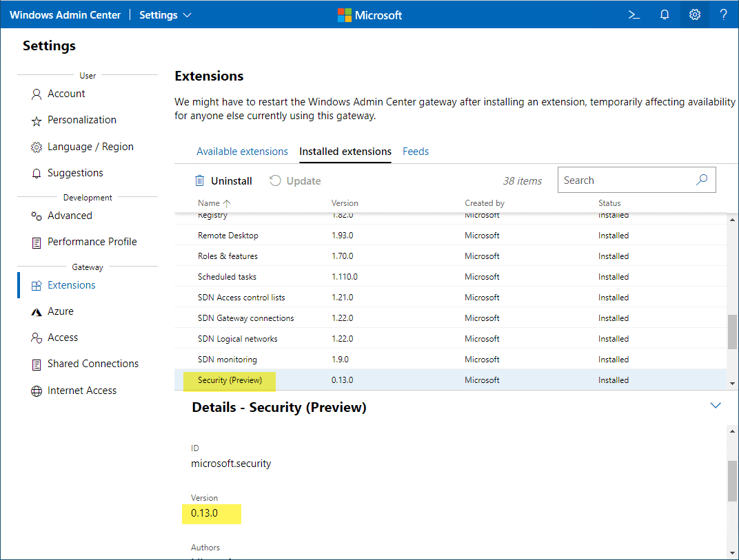Viewport: 739px width, 560px height.
Task: Go to Internet Access settings
Action: (81, 391)
